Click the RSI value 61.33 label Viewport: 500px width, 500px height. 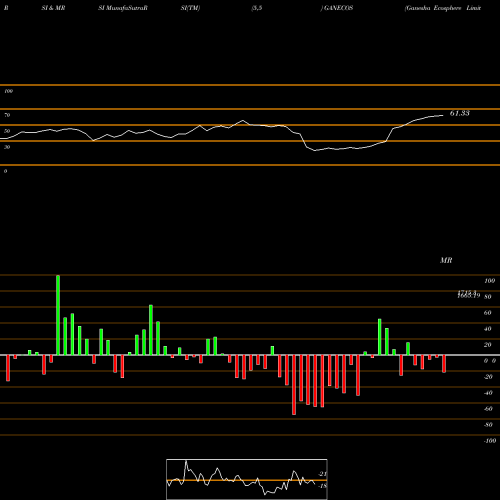click(x=459, y=113)
